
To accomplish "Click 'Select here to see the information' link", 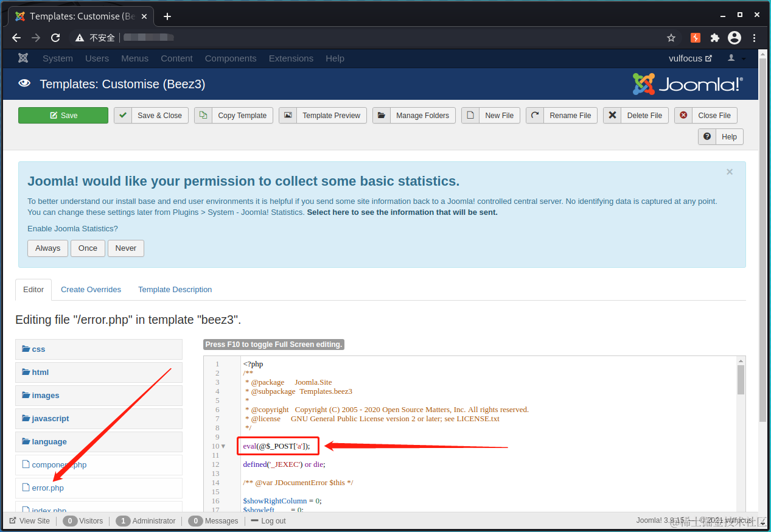I will pyautogui.click(x=402, y=212).
